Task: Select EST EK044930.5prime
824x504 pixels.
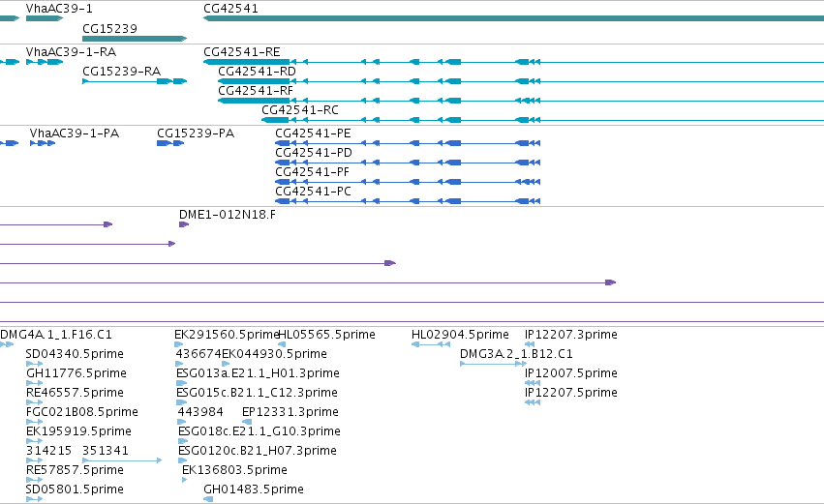Action: 274,354
